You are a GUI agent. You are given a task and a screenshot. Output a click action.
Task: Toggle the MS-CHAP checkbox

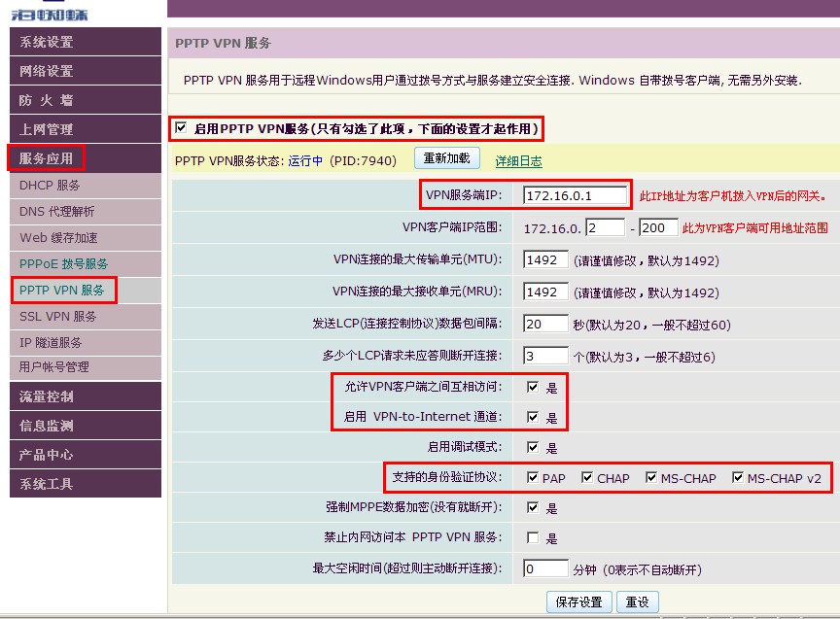coord(651,477)
